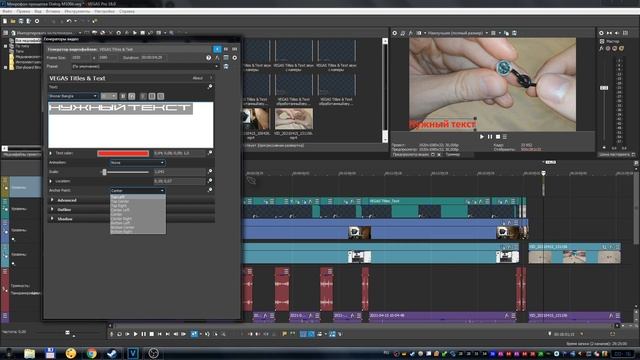Click the Scale slider handle

[104, 172]
